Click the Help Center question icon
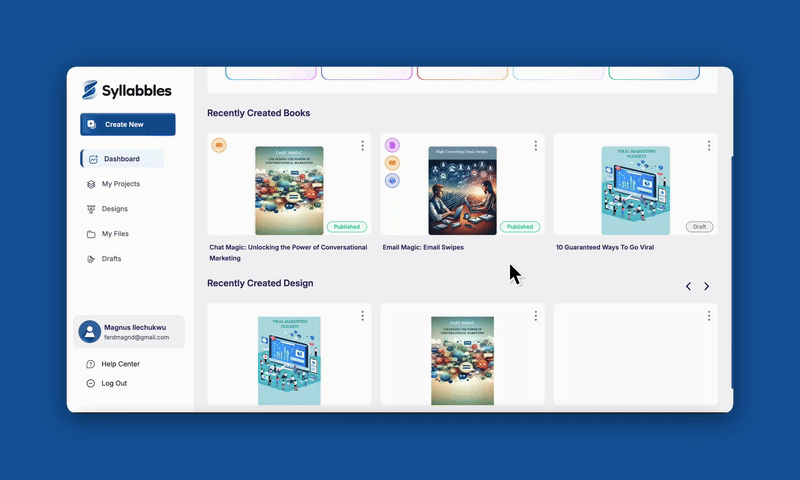 pyautogui.click(x=91, y=364)
